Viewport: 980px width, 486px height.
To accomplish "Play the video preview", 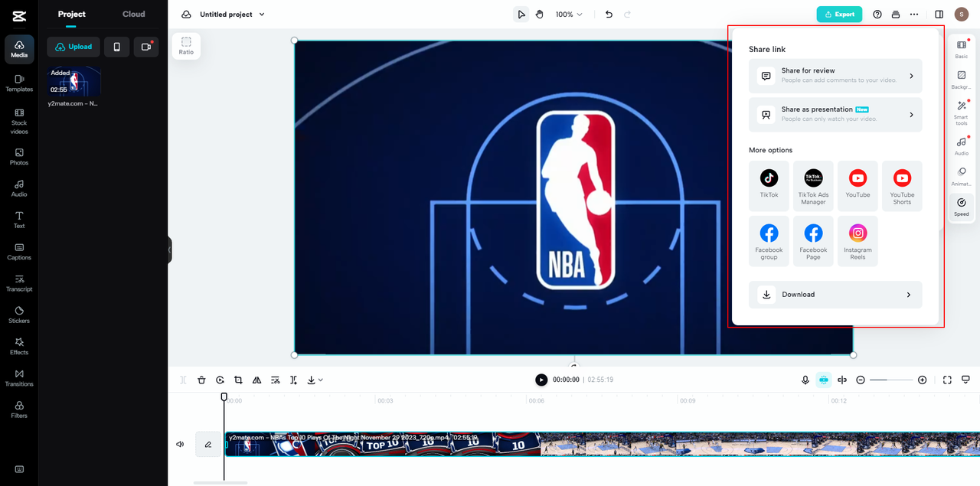I will click(x=541, y=380).
